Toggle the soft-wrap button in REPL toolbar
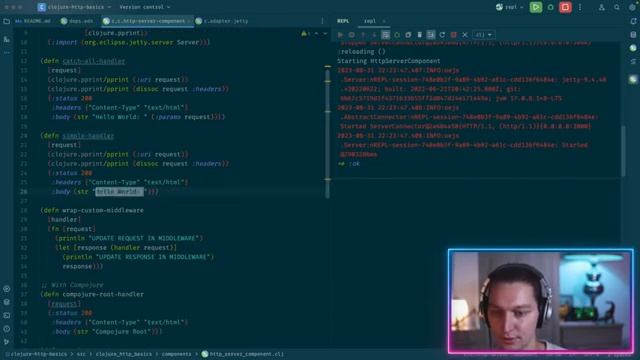Image resolution: width=640 pixels, height=360 pixels. 385,35
